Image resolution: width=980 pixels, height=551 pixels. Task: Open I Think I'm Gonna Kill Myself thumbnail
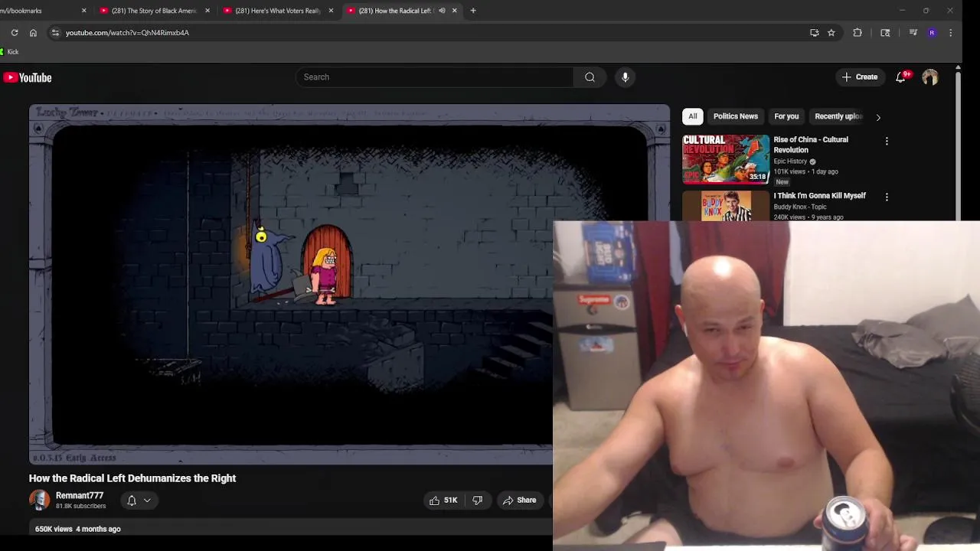tap(726, 206)
